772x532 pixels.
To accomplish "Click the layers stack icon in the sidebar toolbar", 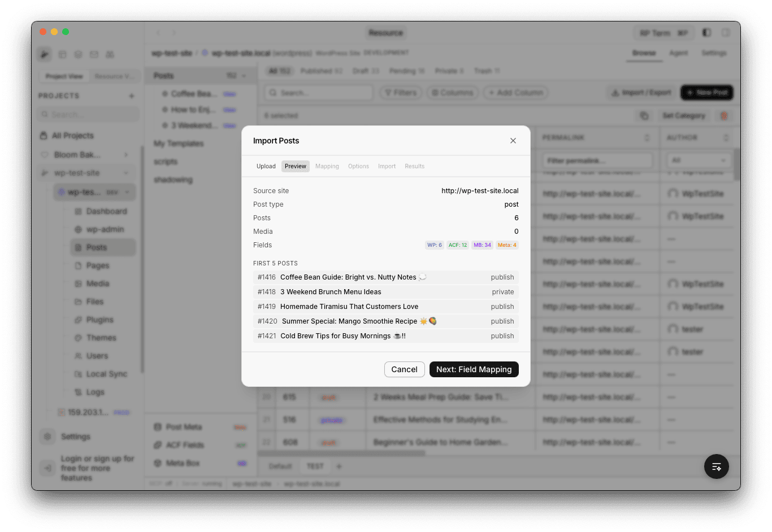I will coord(78,54).
